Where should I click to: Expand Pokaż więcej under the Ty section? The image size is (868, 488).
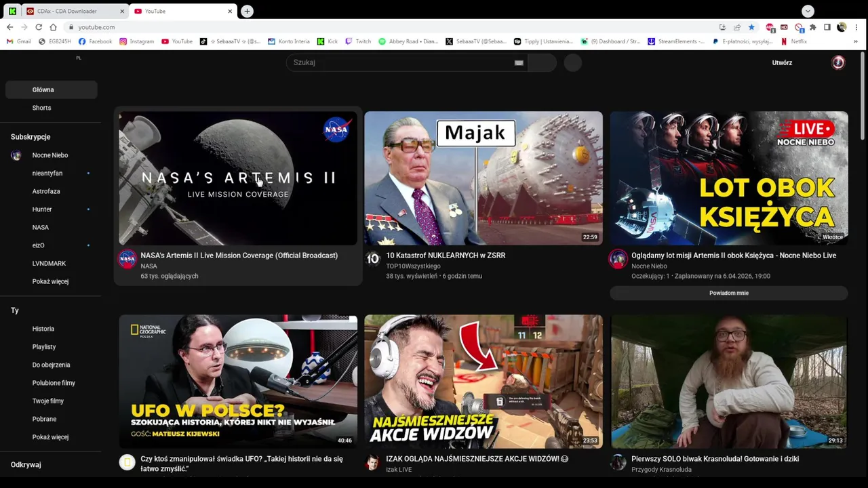[51, 437]
